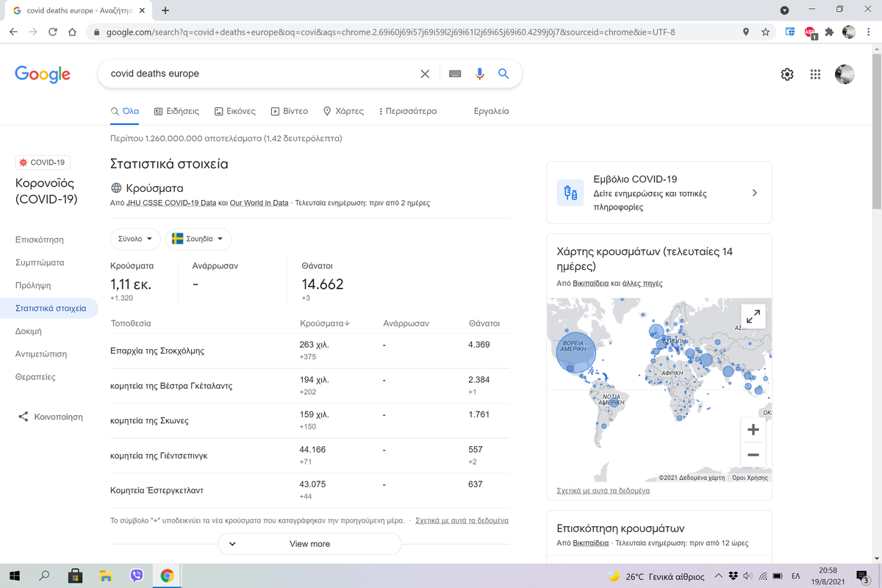Switch to the Βίντεο tab

[x=289, y=111]
